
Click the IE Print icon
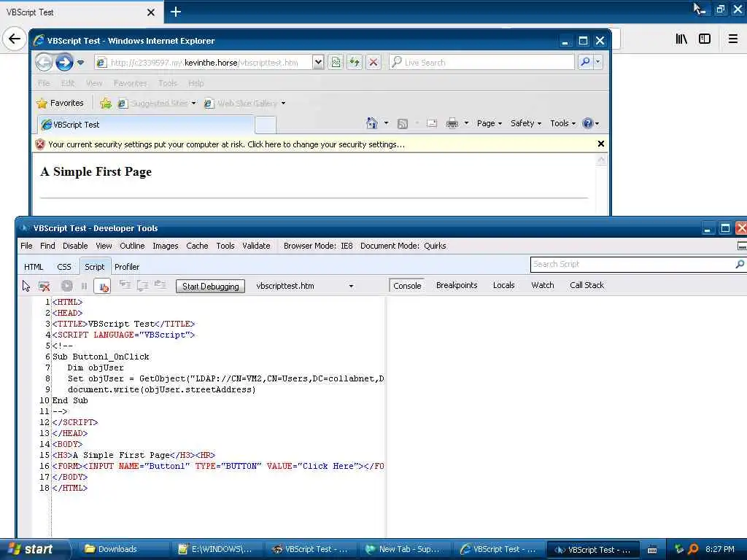[x=452, y=124]
